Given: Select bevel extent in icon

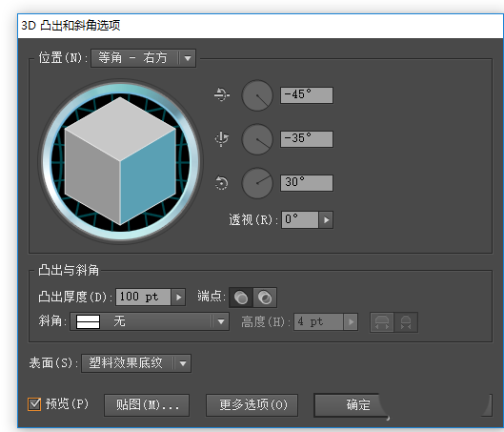Looking at the screenshot, I should [x=406, y=322].
